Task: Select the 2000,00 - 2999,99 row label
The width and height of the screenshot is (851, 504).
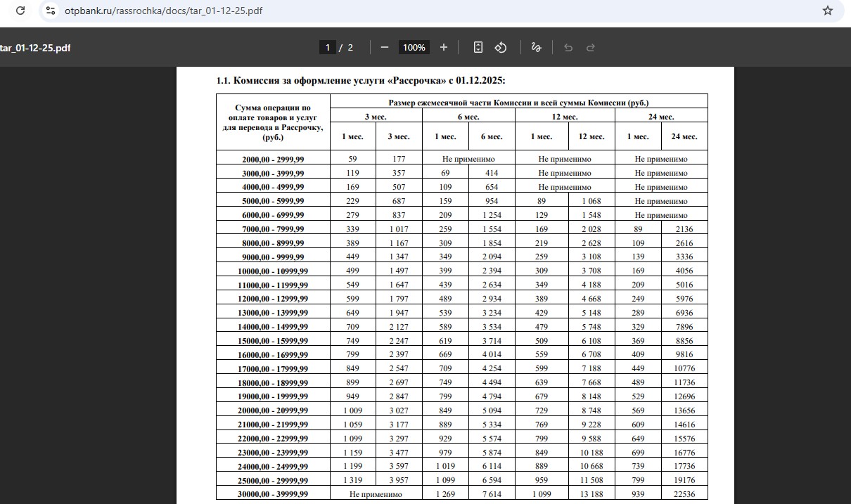Action: 273,159
